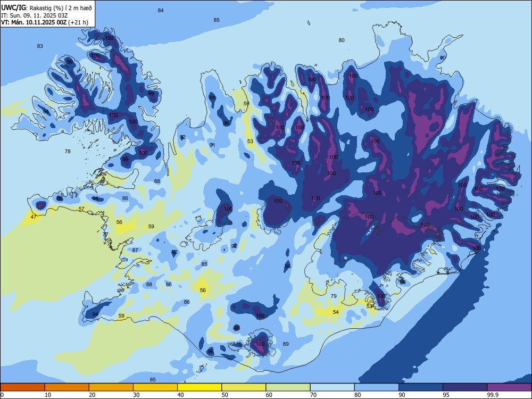This screenshot has height=399, width=532.
Task: Click the pale yellow 50–60 legend swatch
Action: (244, 387)
